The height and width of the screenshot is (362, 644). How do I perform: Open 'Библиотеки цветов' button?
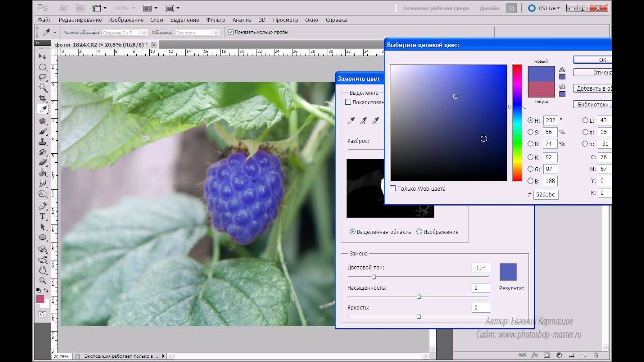tap(592, 105)
